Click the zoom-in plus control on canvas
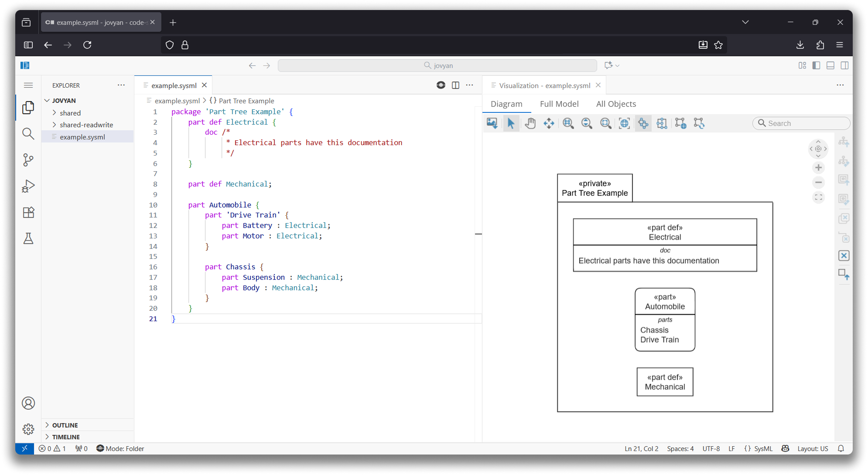Image resolution: width=868 pixels, height=475 pixels. tap(818, 168)
